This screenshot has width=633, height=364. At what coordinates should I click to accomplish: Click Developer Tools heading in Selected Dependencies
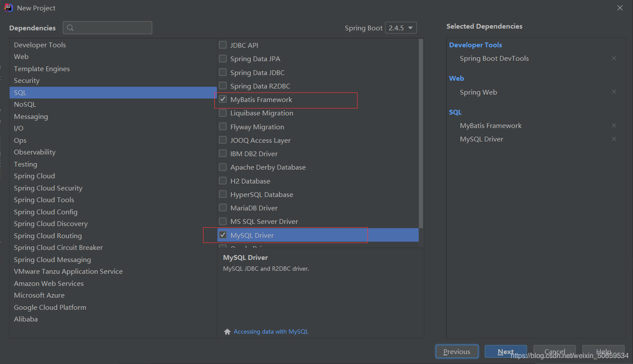click(x=476, y=45)
